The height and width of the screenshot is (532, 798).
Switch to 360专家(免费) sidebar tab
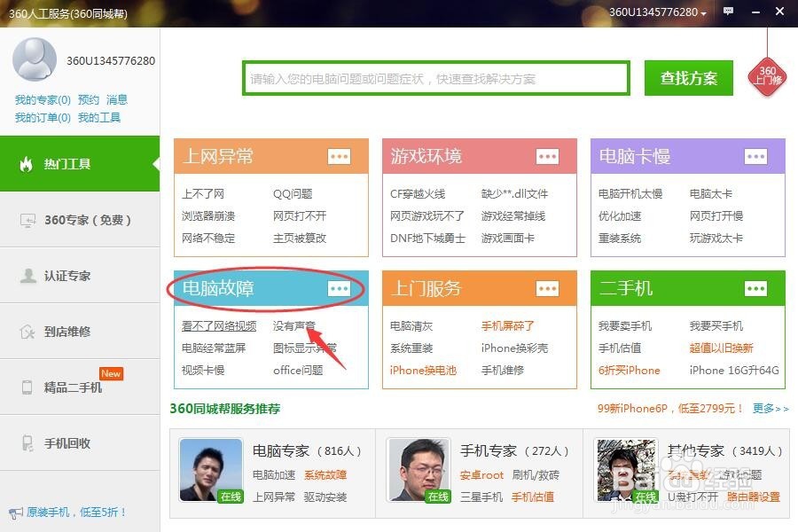[x=80, y=220]
